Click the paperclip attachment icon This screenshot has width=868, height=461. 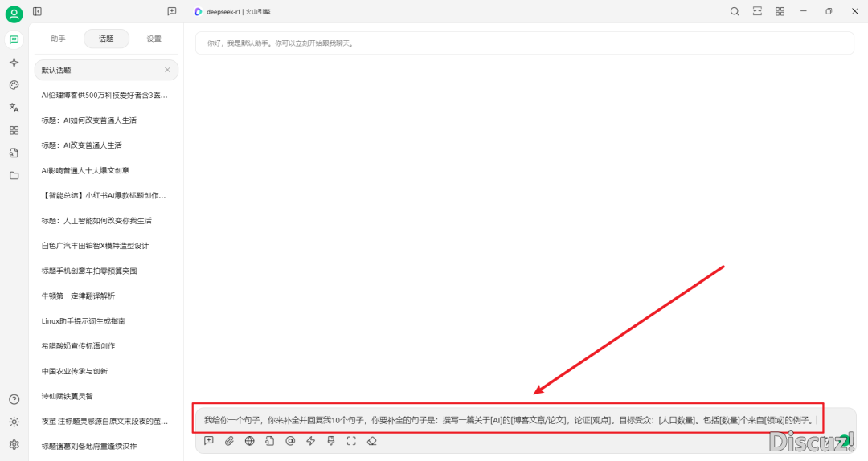coord(229,440)
